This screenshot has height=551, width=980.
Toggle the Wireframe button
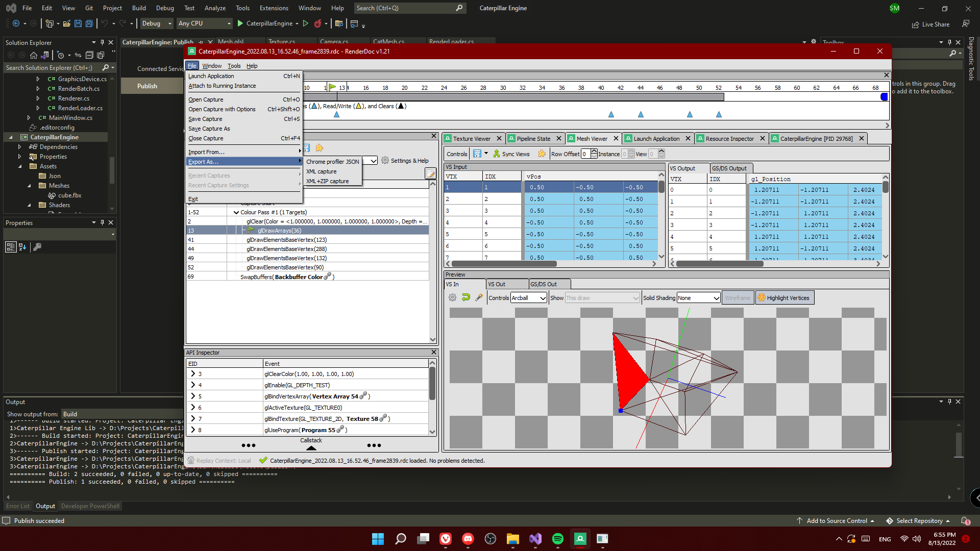click(x=737, y=298)
